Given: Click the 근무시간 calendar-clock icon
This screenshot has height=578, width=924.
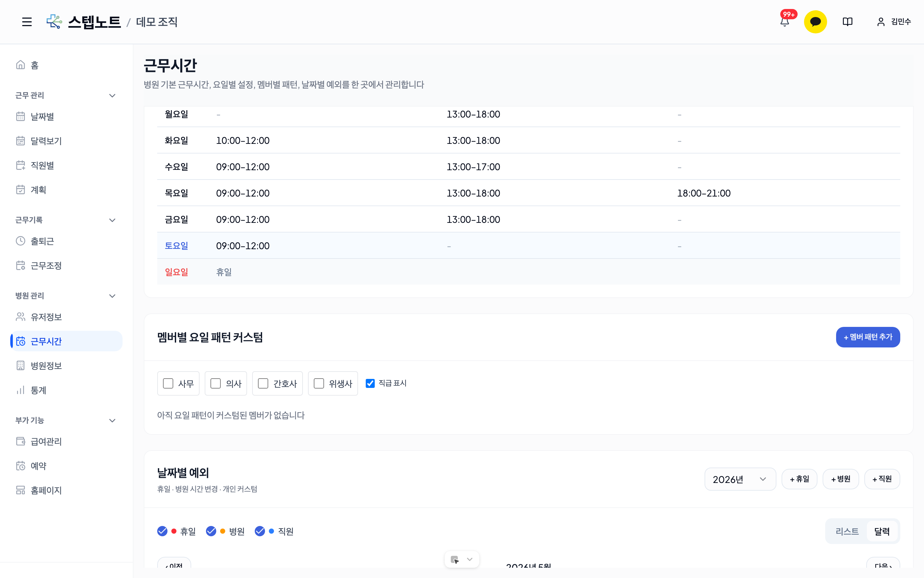Looking at the screenshot, I should (21, 341).
